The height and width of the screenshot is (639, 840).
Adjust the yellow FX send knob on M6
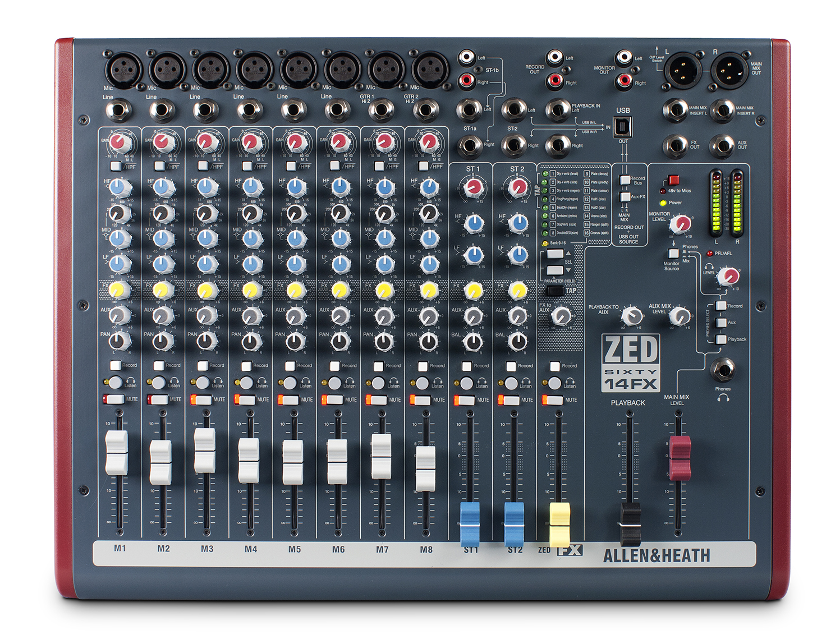(x=339, y=290)
